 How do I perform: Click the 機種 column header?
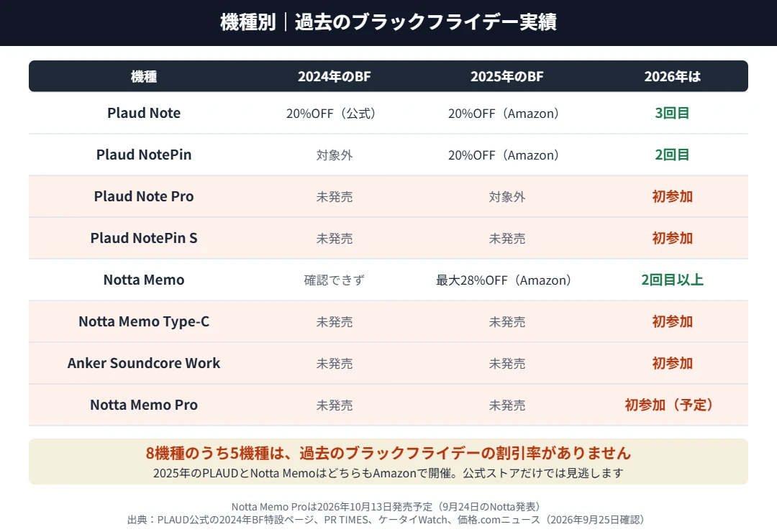tap(144, 76)
